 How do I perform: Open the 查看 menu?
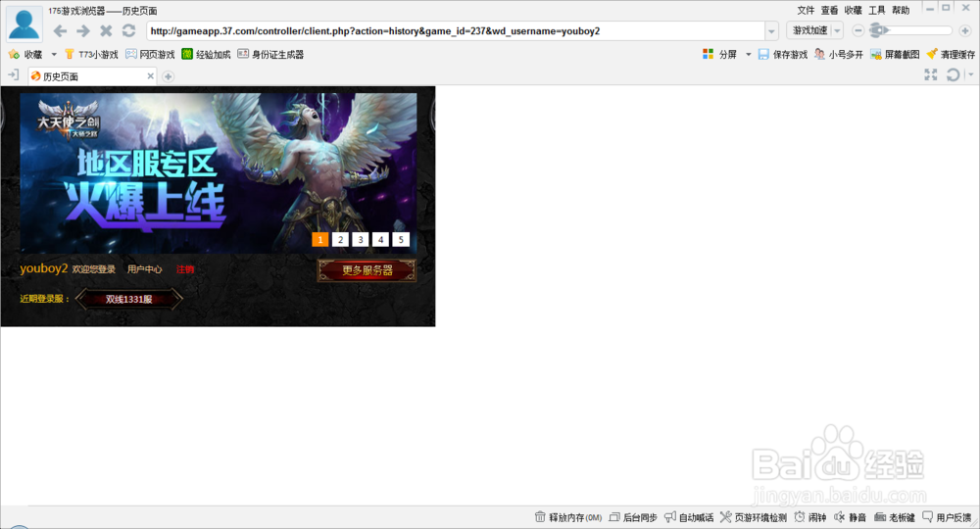click(x=829, y=10)
